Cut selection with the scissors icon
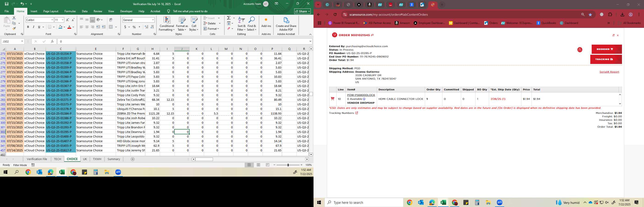 (x=14, y=18)
